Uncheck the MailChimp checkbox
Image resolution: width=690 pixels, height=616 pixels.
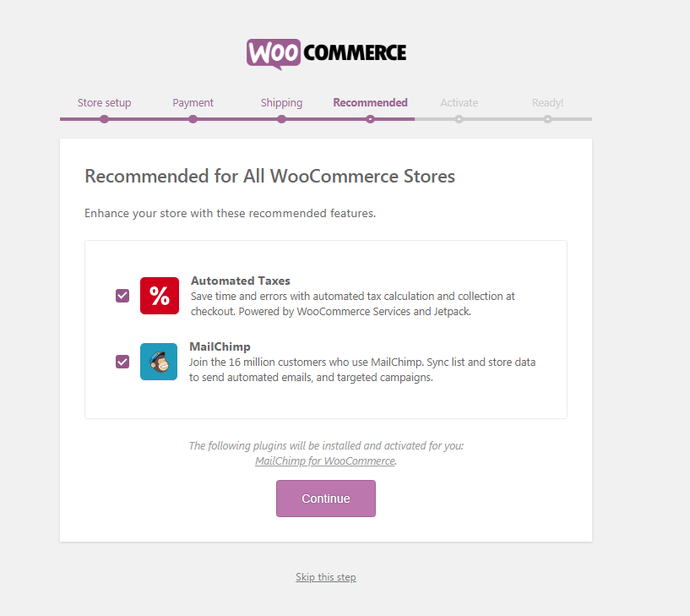click(122, 362)
